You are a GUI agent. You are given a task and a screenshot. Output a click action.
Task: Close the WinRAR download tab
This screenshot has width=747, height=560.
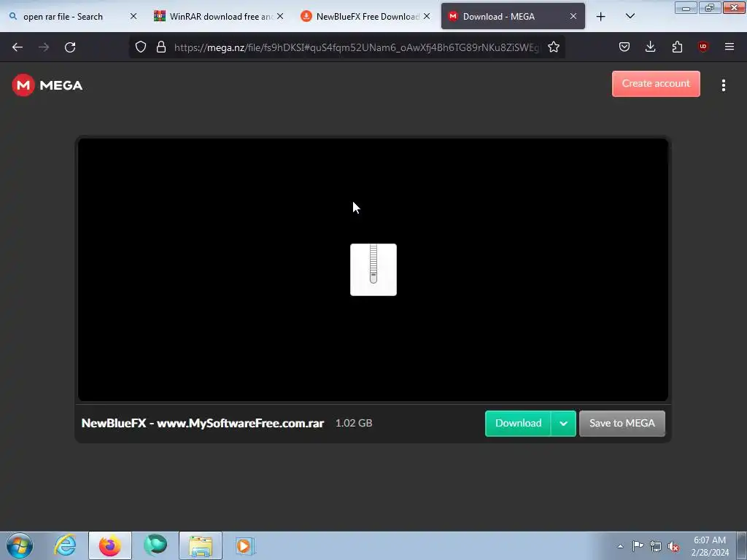(280, 16)
